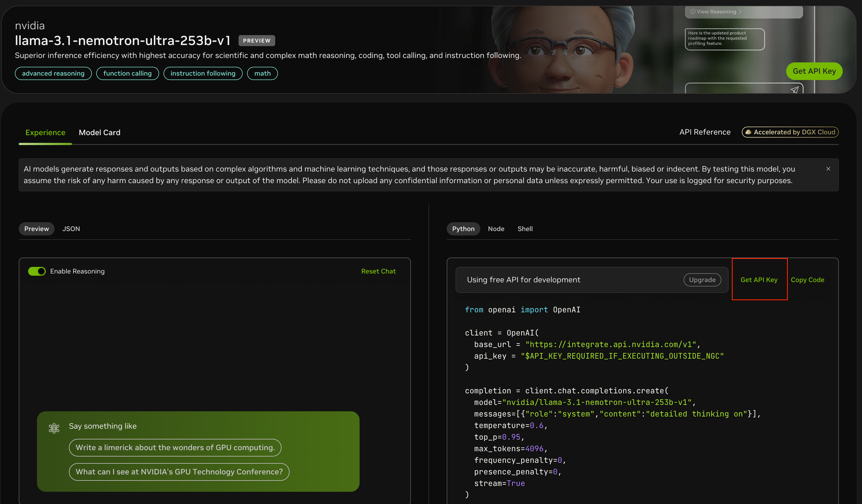
Task: Click the function calling tag
Action: tap(128, 73)
